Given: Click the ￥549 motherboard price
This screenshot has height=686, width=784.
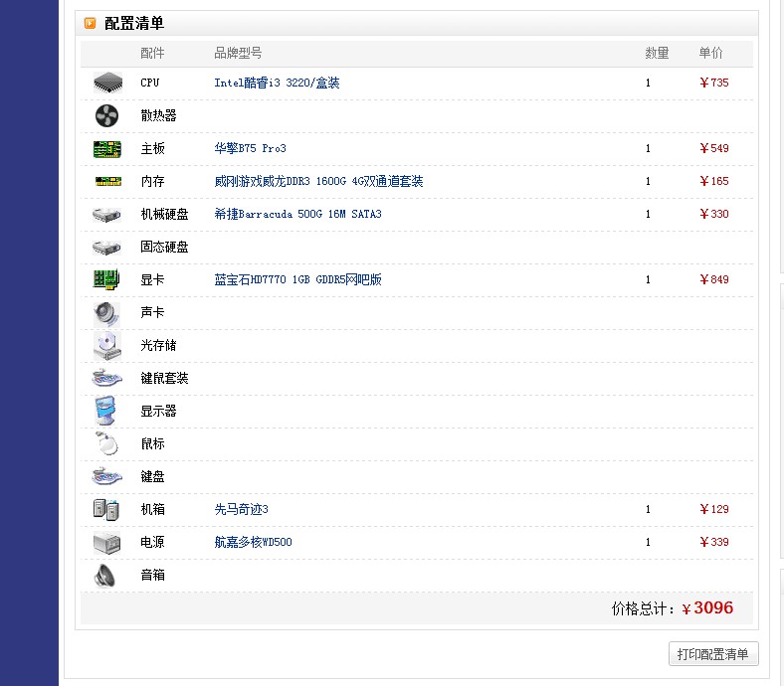Looking at the screenshot, I should click(x=714, y=148).
